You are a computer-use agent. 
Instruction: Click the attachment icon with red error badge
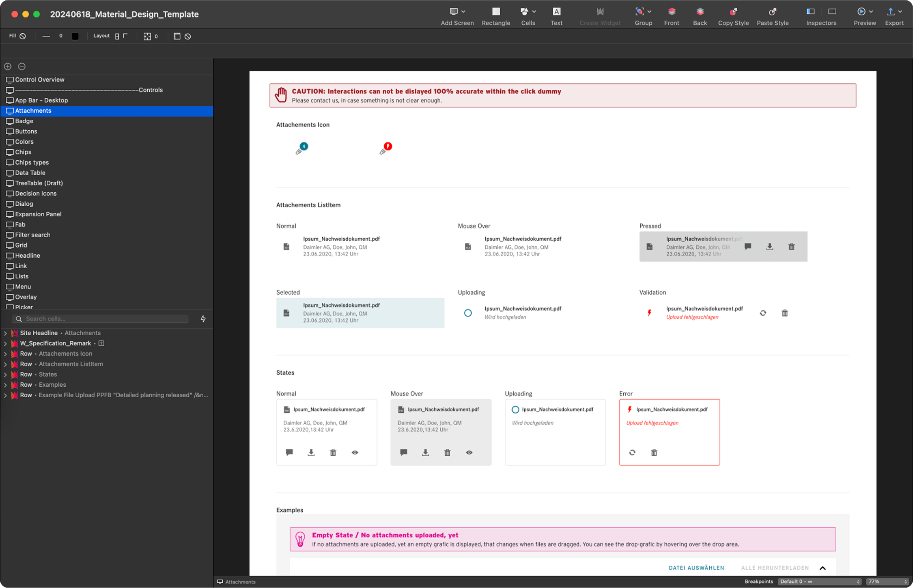385,149
